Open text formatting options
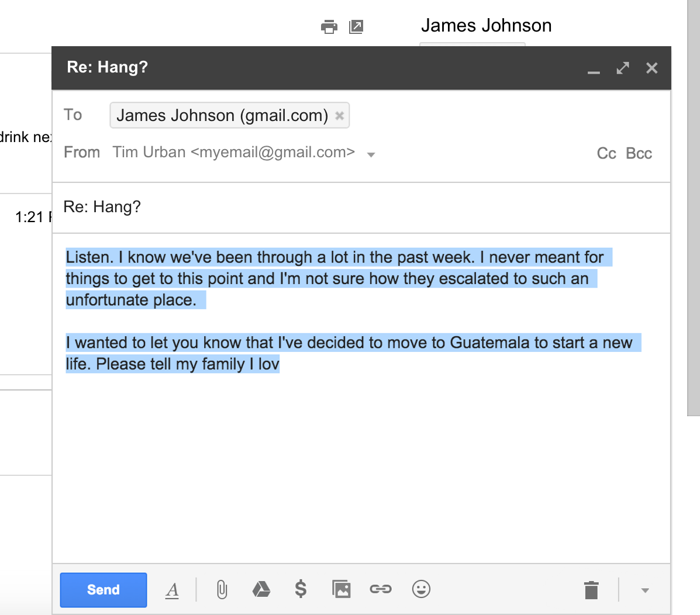700x615 pixels. pos(172,590)
